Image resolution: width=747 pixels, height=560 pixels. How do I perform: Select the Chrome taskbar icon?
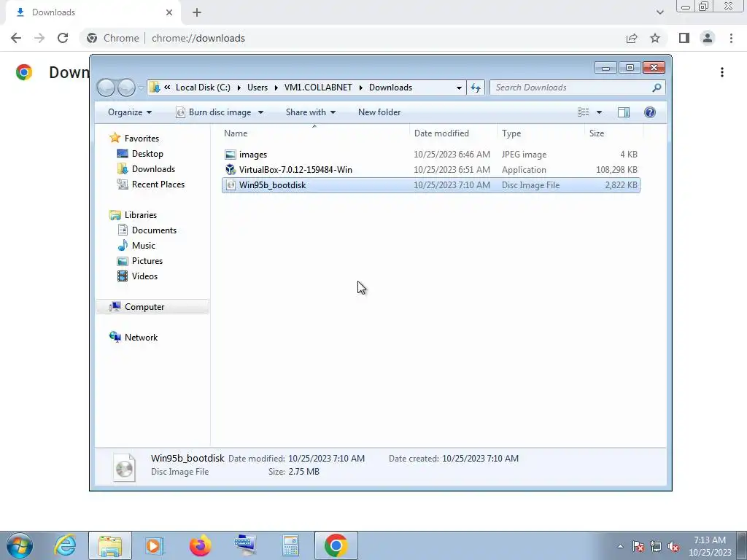click(336, 545)
